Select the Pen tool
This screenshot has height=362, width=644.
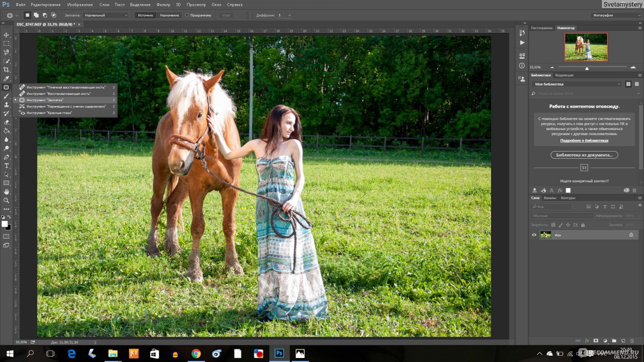(6, 157)
